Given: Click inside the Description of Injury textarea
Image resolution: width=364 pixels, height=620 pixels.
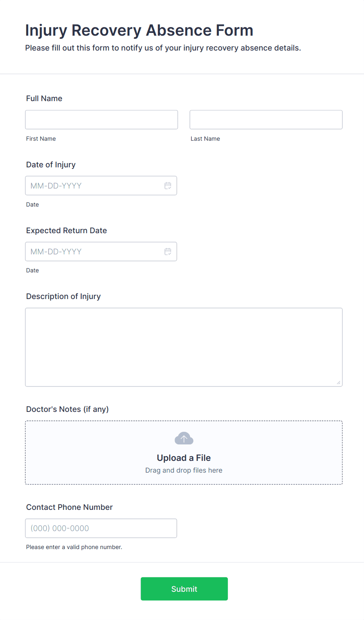Looking at the screenshot, I should point(184,347).
